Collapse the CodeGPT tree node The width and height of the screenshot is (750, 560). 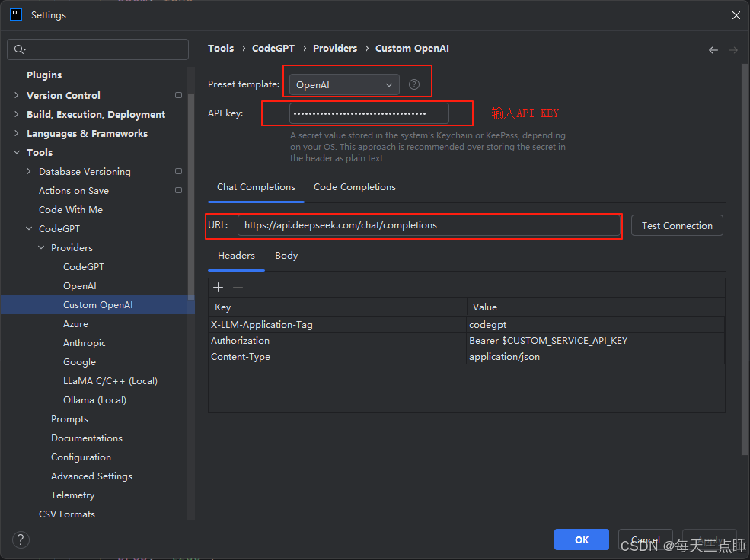29,228
